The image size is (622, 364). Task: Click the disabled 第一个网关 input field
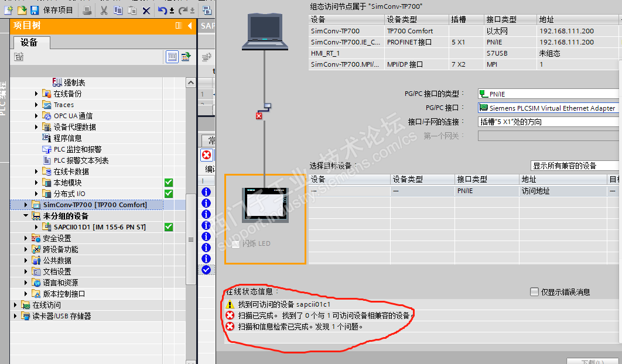point(549,136)
